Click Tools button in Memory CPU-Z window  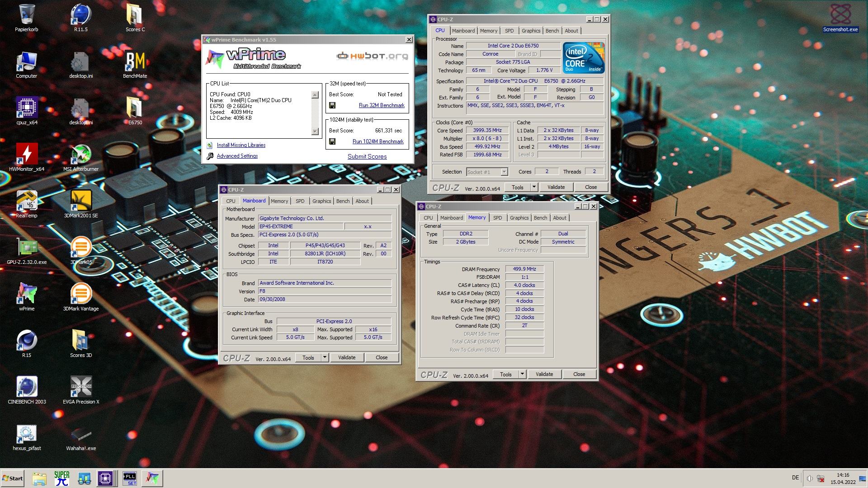506,374
